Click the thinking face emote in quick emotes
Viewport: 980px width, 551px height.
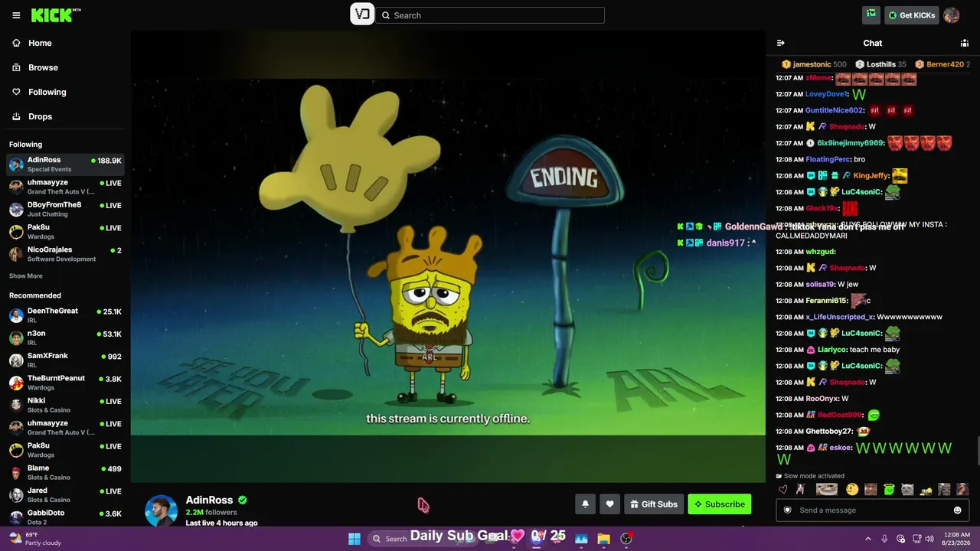[x=852, y=490]
